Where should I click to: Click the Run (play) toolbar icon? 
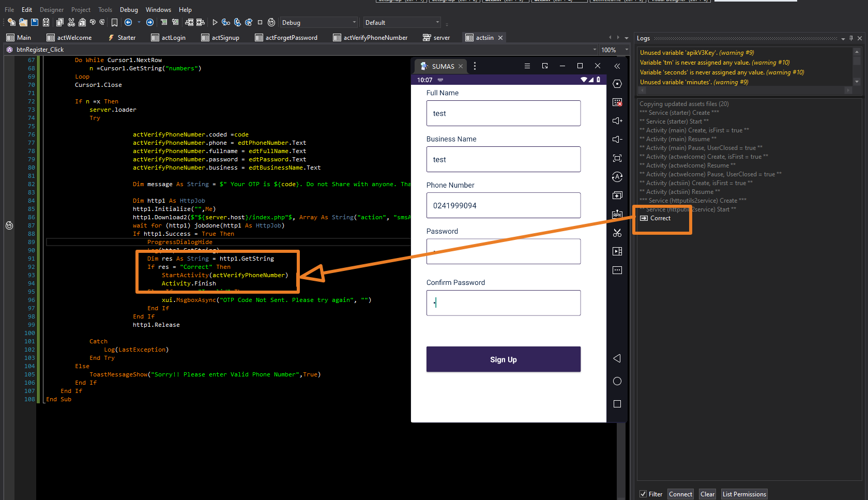pyautogui.click(x=215, y=22)
